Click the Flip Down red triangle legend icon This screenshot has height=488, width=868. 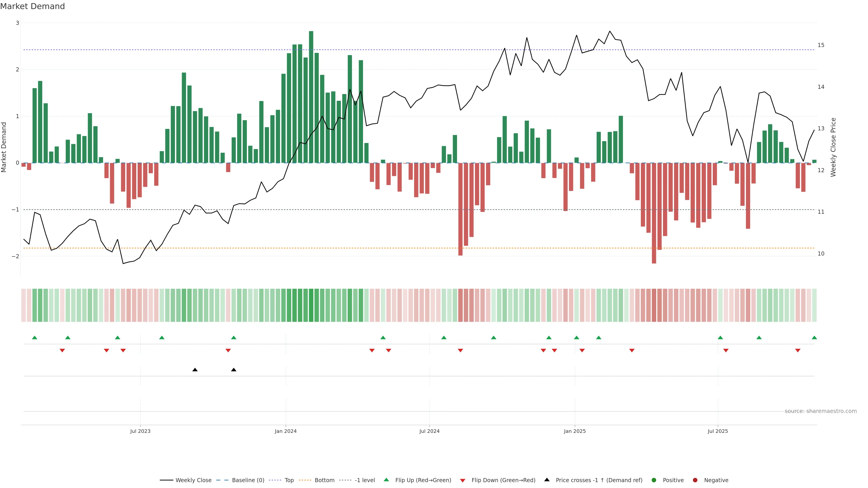(x=463, y=480)
